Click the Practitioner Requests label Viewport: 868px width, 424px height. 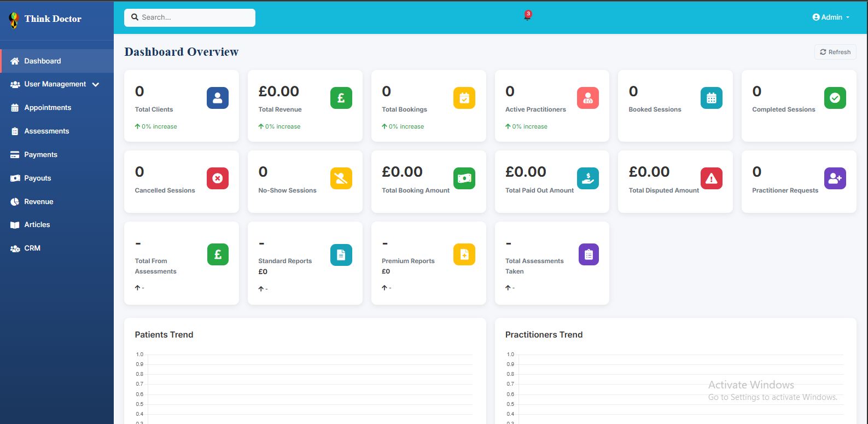(785, 190)
